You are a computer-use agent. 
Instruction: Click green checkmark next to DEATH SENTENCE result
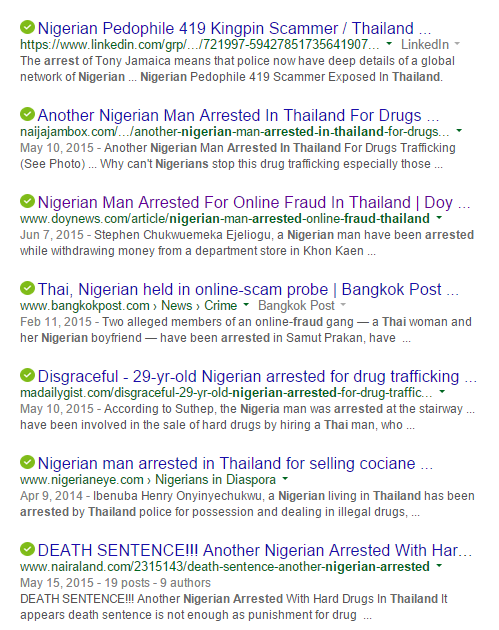[x=27, y=549]
